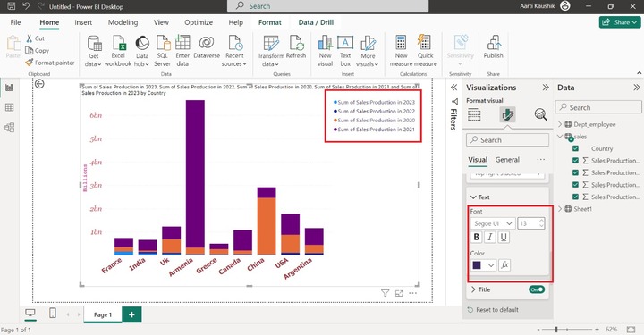Switch to Model view in sidebar
The image size is (644, 335).
(9, 128)
